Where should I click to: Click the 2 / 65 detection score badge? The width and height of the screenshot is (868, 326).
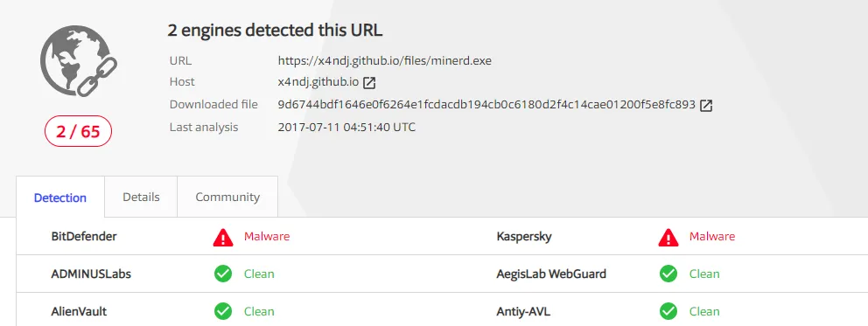click(x=78, y=131)
